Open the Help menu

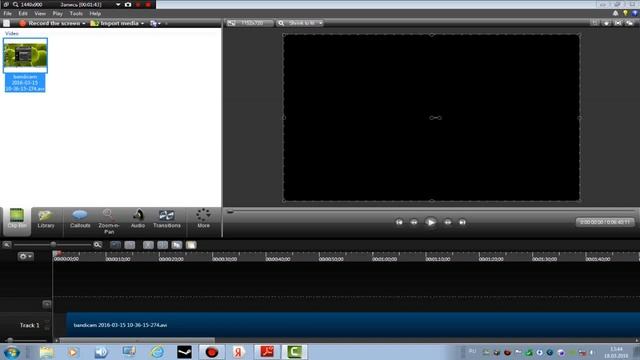(x=95, y=13)
